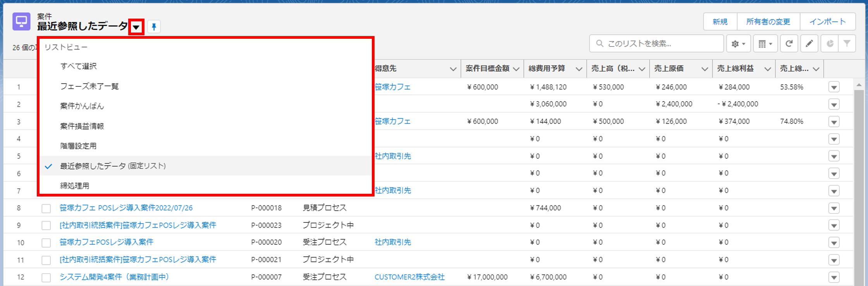Image resolution: width=868 pixels, height=286 pixels.
Task: Refresh the list with the reload icon
Action: [789, 43]
